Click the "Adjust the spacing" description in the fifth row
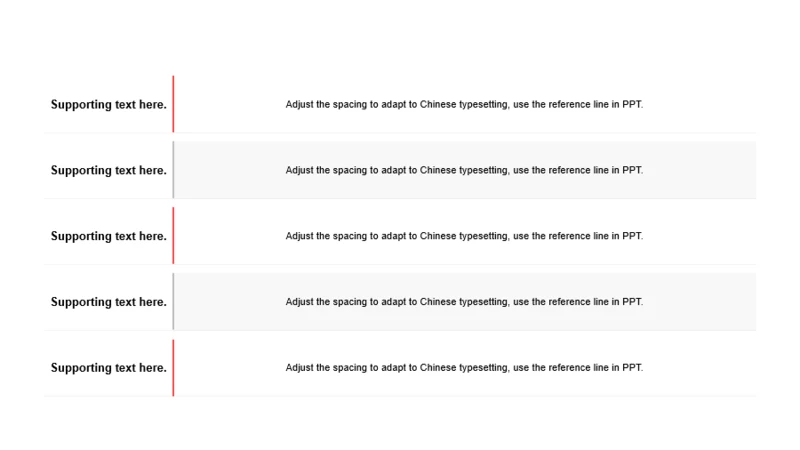Viewport: 800px width, 450px height. 464,368
